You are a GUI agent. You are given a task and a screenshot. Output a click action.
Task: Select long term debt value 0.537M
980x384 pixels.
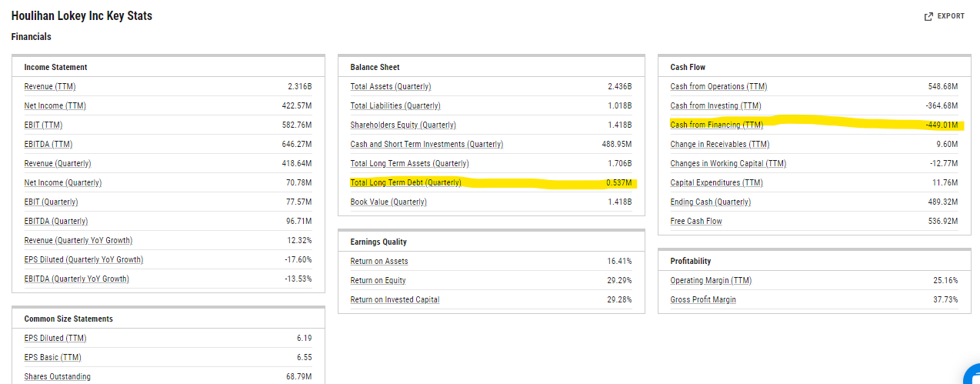point(619,182)
